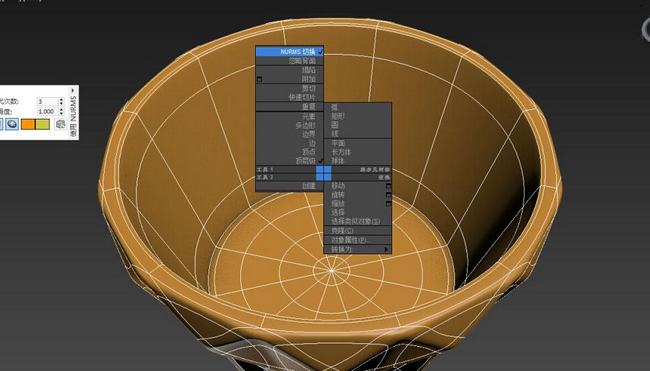Select the checked 顶层级 entry
This screenshot has width=650, height=371.
[289, 160]
